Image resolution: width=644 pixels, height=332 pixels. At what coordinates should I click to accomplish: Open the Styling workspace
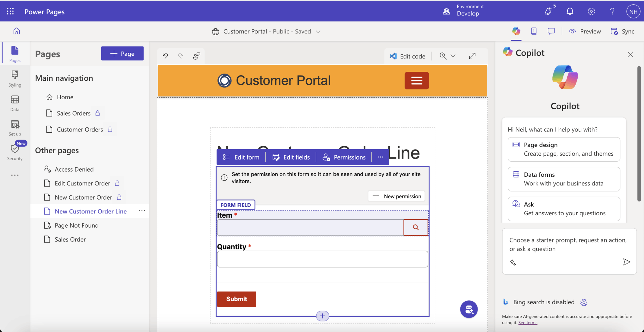point(15,78)
